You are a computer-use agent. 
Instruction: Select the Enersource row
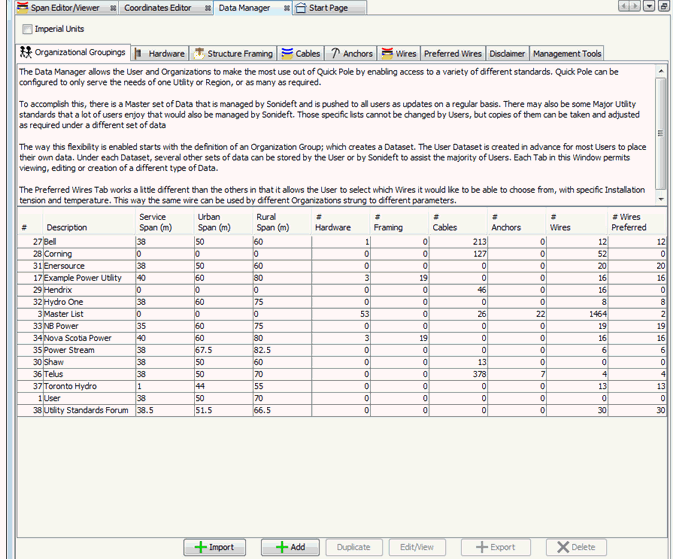click(x=342, y=266)
